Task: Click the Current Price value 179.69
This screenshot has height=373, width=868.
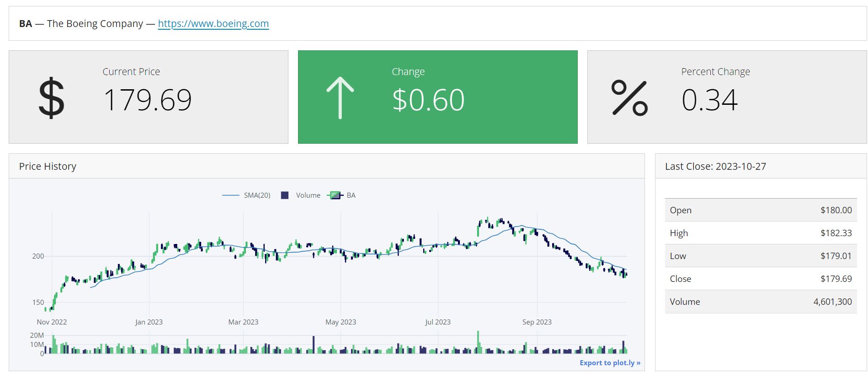Action: 147,100
